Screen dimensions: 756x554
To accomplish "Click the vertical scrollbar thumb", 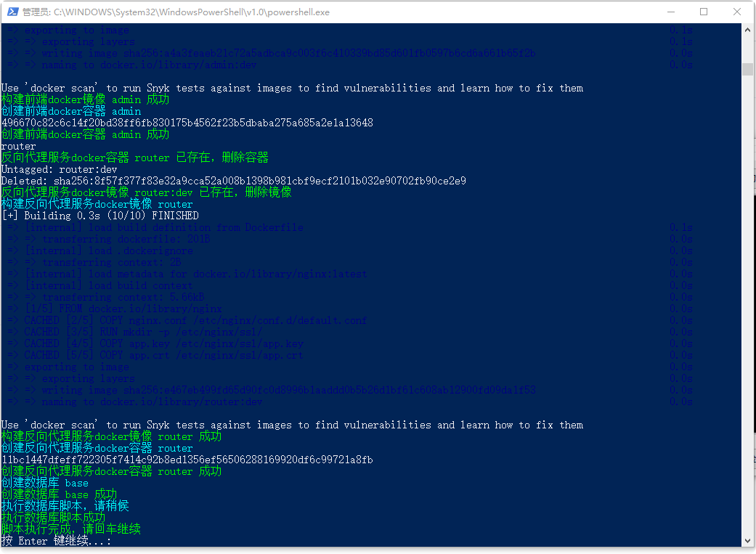I will coord(747,69).
